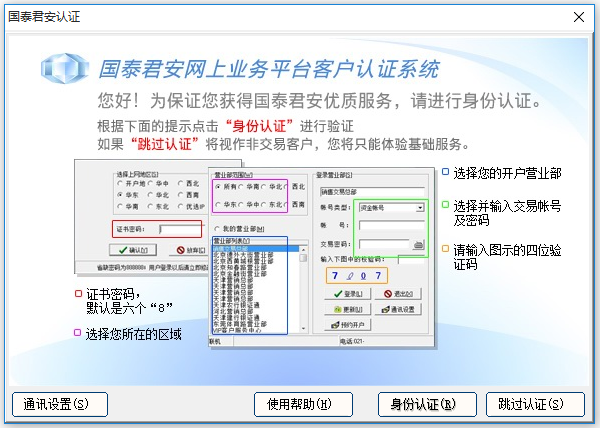Viewport: 600px width, 428px height.
Task: Click heading 国泰君安网上业务平台客户认证系统
Action: tap(269, 69)
